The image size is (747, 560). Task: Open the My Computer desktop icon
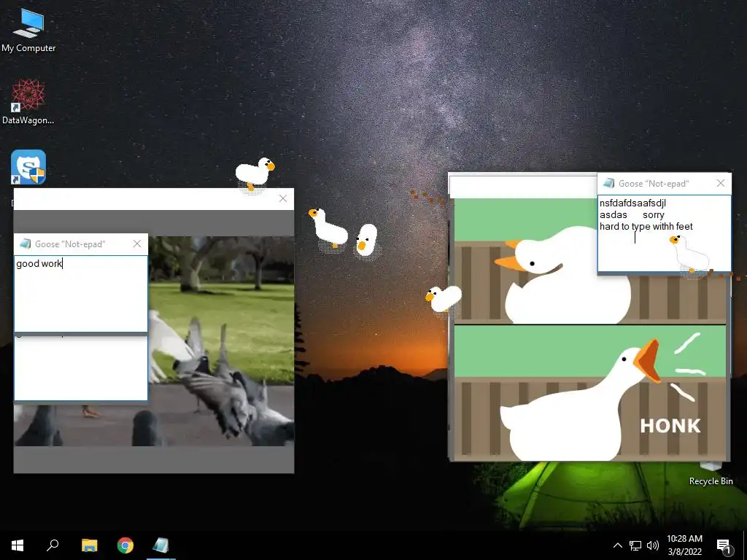[x=28, y=31]
